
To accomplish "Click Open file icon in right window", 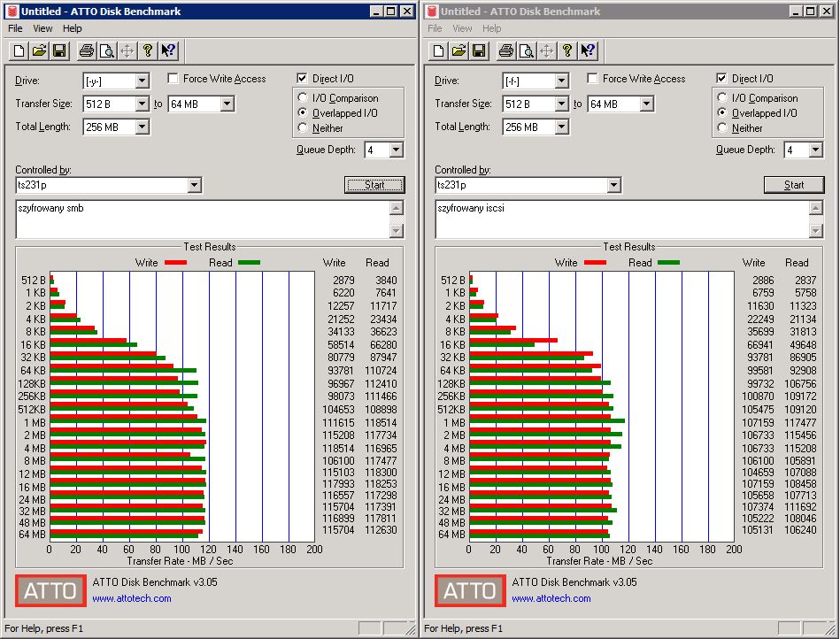I will point(459,50).
